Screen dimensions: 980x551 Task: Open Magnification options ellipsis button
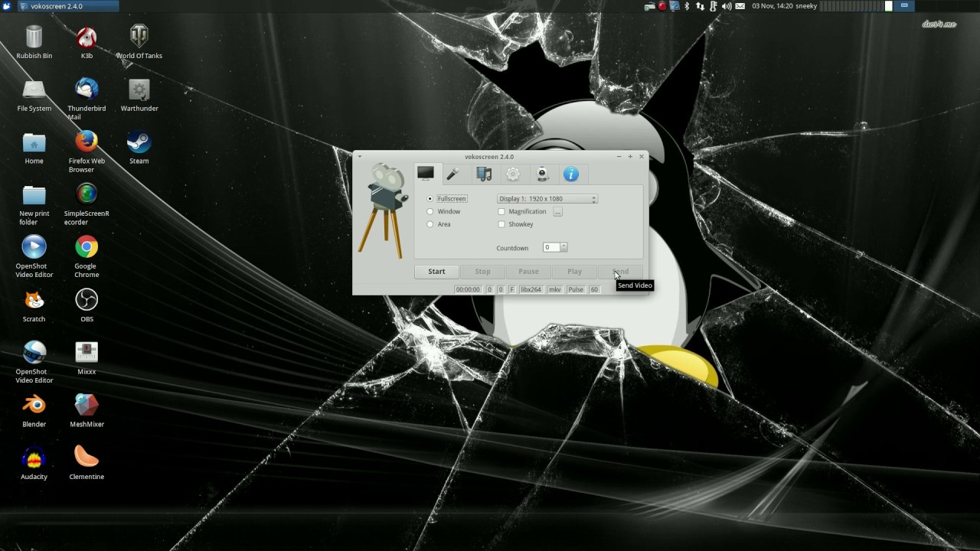tap(557, 212)
